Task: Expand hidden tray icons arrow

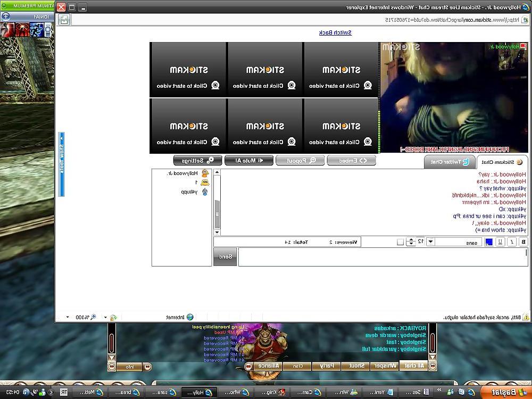Action: click(51, 392)
